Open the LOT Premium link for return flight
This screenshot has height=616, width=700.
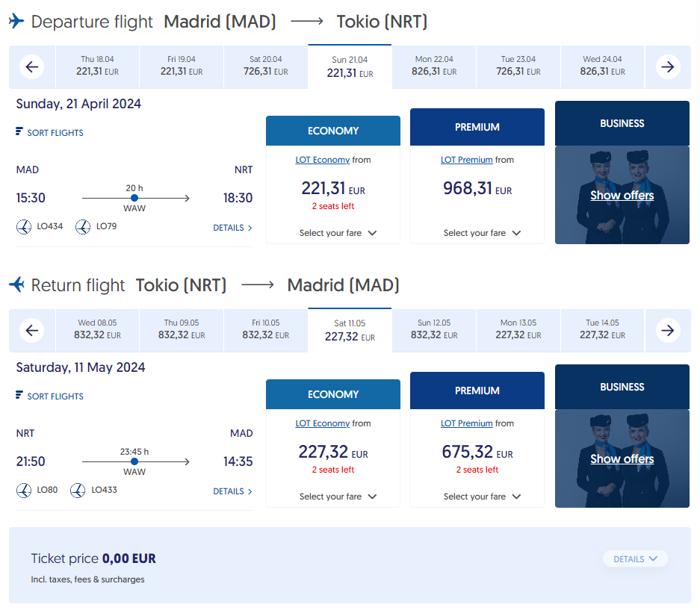pos(466,423)
